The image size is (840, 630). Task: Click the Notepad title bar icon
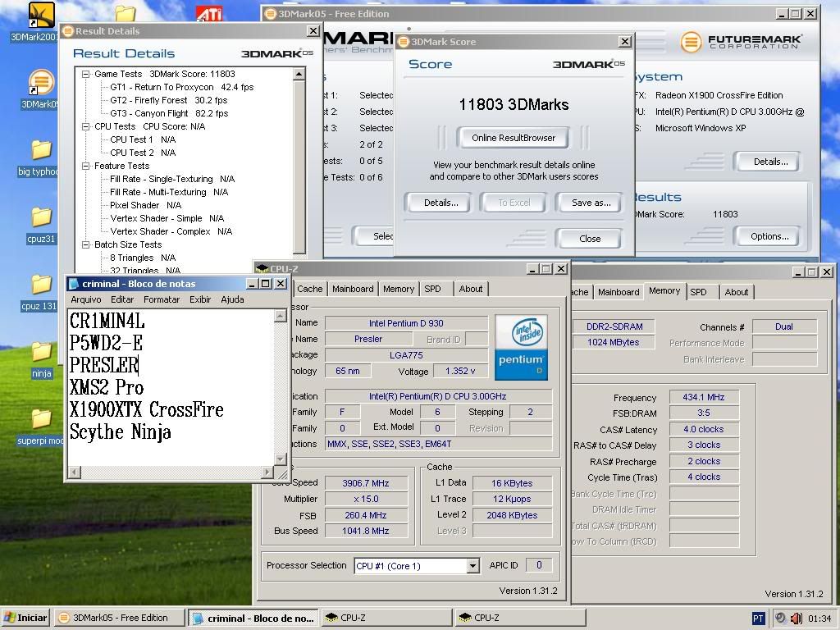pyautogui.click(x=74, y=284)
